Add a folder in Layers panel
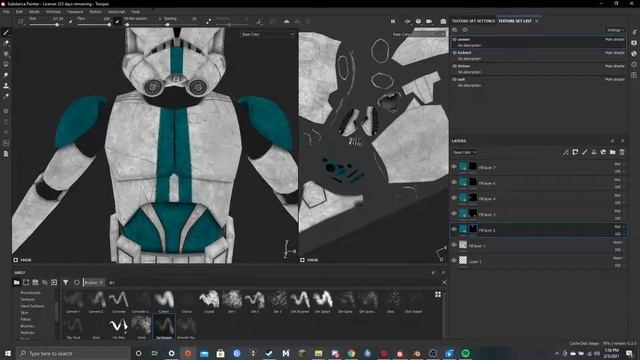Image resolution: width=640 pixels, height=360 pixels. tap(613, 152)
